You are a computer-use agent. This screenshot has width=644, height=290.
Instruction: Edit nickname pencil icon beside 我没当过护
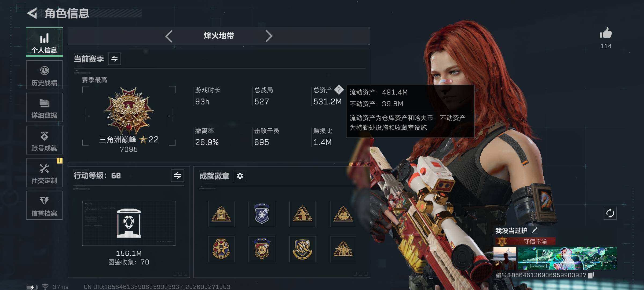(535, 230)
